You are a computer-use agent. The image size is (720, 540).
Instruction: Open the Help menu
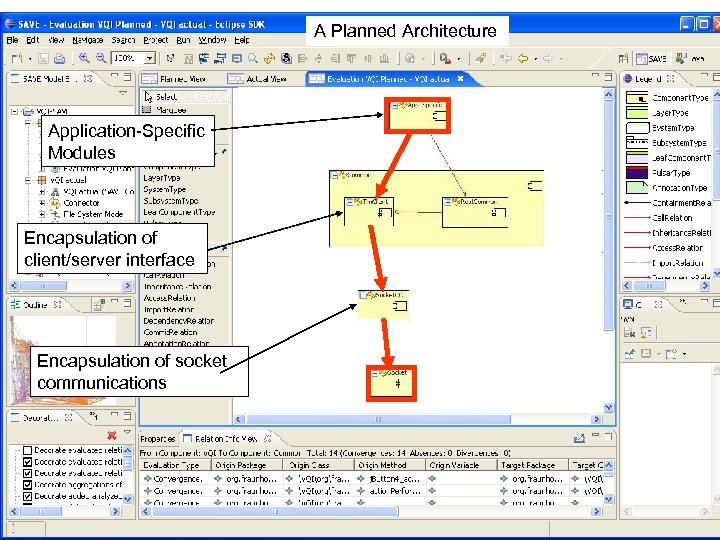click(242, 40)
